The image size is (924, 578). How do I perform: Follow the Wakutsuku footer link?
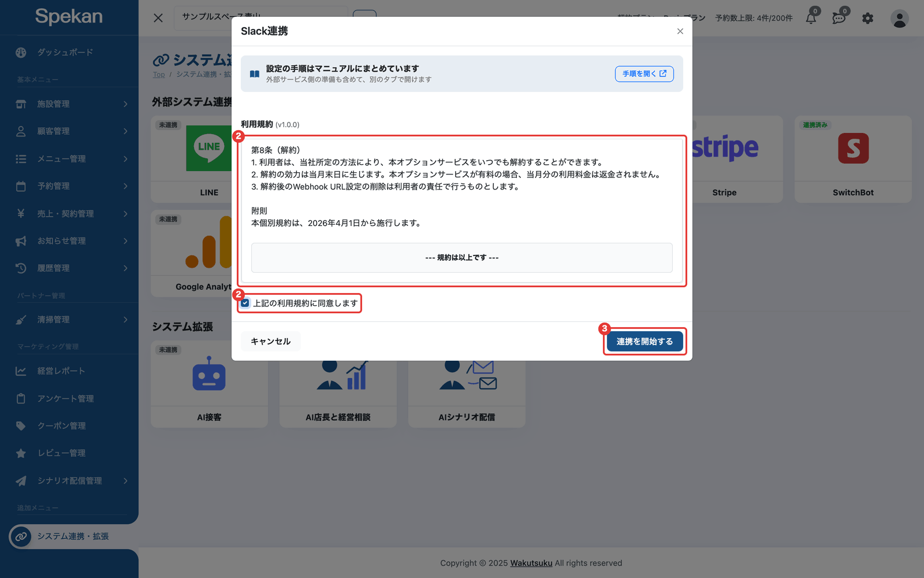tap(531, 563)
